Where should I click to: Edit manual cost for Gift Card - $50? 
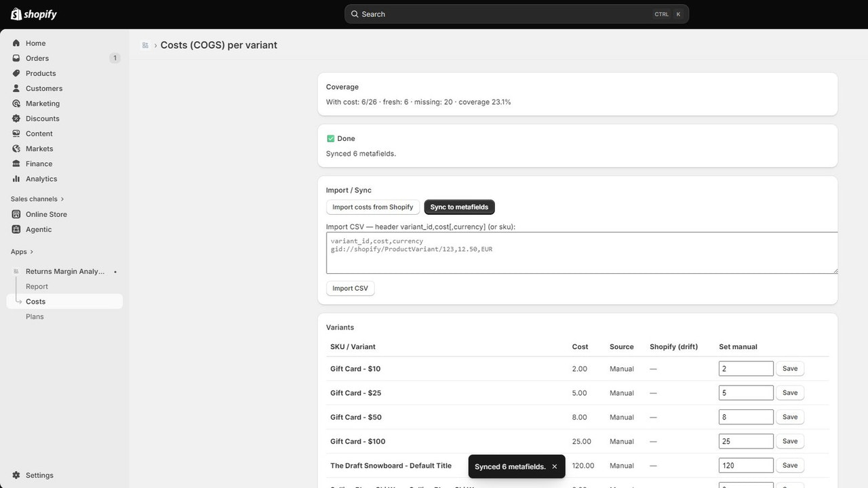pyautogui.click(x=746, y=417)
